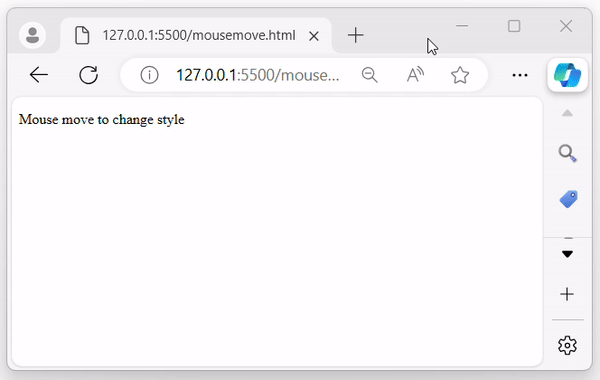Click the sidebar scroll up arrow
This screenshot has height=380, width=600.
tap(567, 113)
